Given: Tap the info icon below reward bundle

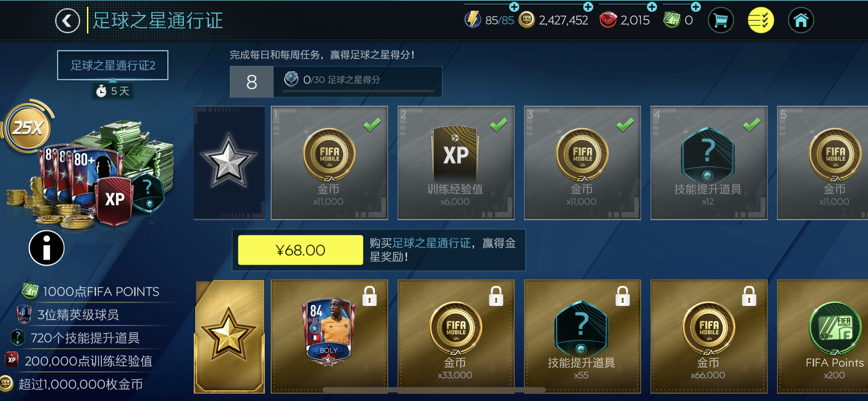Looking at the screenshot, I should click(x=46, y=248).
